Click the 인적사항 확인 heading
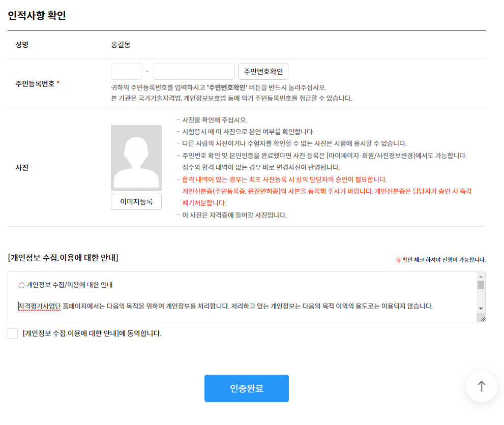Image resolution: width=504 pixels, height=425 pixels. point(37,15)
